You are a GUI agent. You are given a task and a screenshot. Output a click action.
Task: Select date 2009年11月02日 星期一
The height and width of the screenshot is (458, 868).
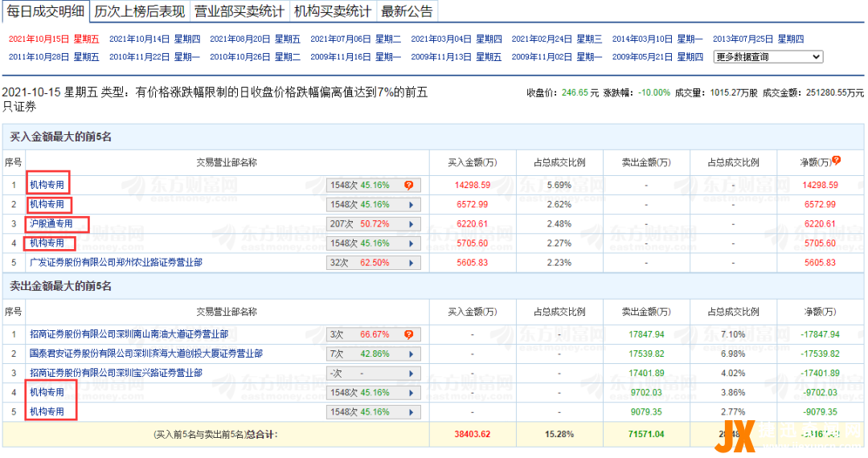pos(557,57)
